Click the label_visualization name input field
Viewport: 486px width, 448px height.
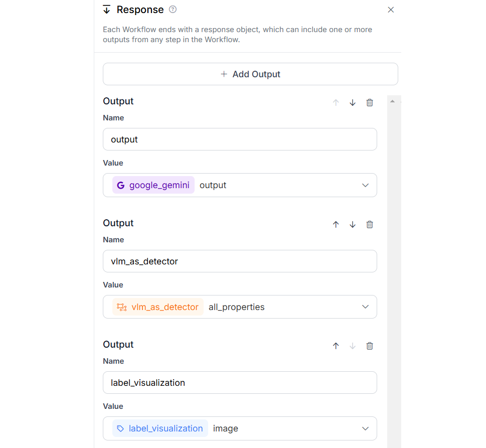pyautogui.click(x=240, y=382)
